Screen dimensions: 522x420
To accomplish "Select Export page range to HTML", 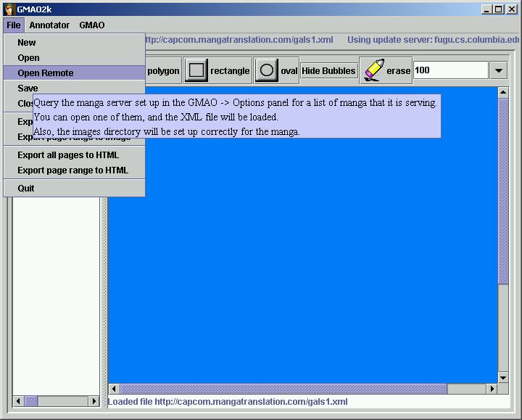I will [x=75, y=170].
